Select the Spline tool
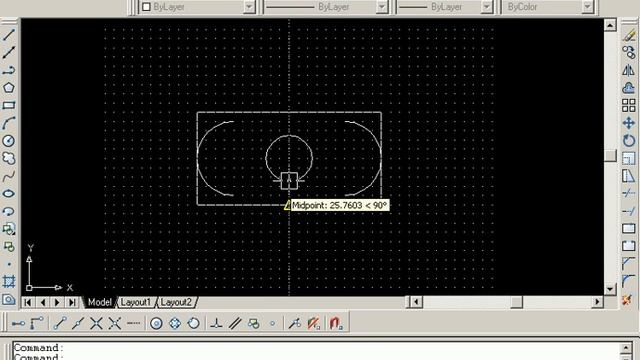 click(9, 176)
